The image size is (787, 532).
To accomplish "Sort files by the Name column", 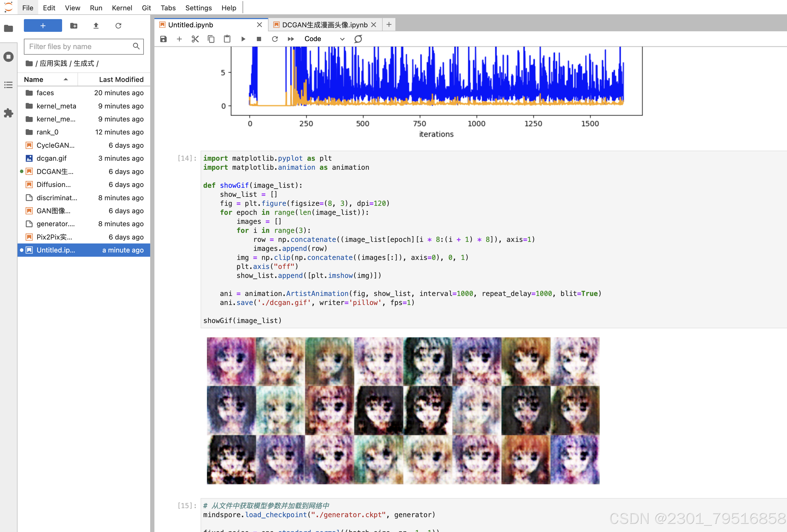I will point(33,80).
